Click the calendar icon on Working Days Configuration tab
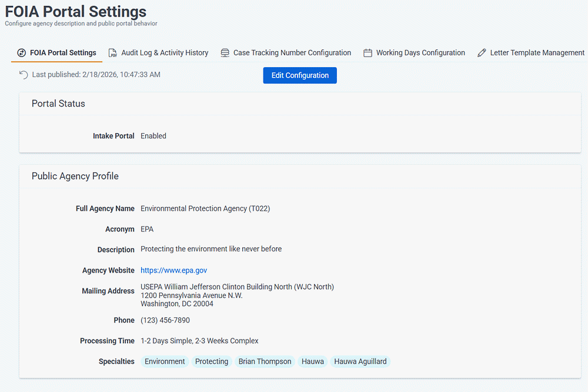The height and width of the screenshot is (392, 588). point(367,52)
